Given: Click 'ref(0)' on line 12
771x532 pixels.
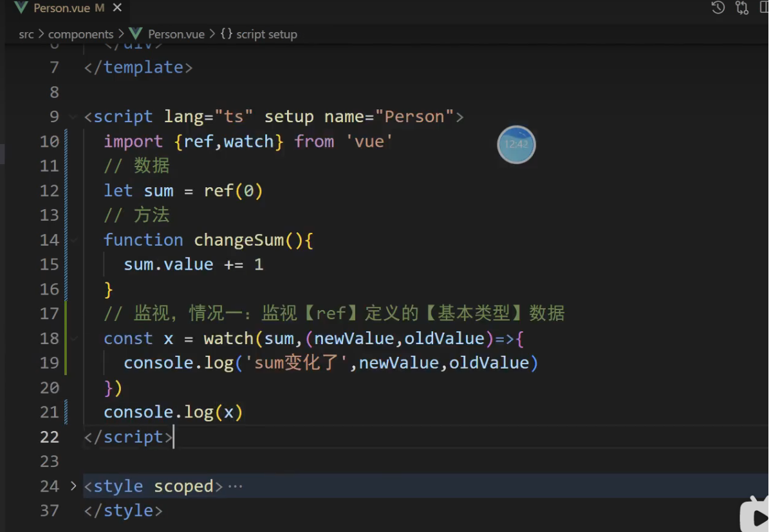Looking at the screenshot, I should [x=233, y=191].
